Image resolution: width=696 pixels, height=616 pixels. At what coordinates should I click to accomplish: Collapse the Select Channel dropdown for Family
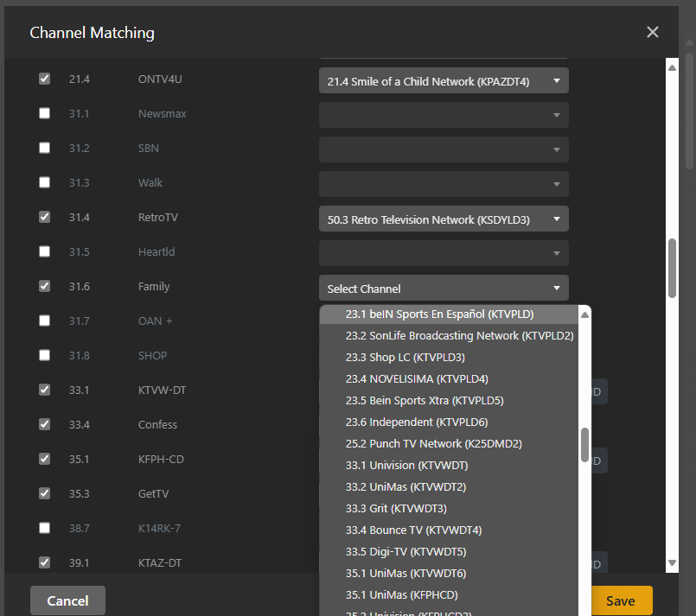click(444, 289)
